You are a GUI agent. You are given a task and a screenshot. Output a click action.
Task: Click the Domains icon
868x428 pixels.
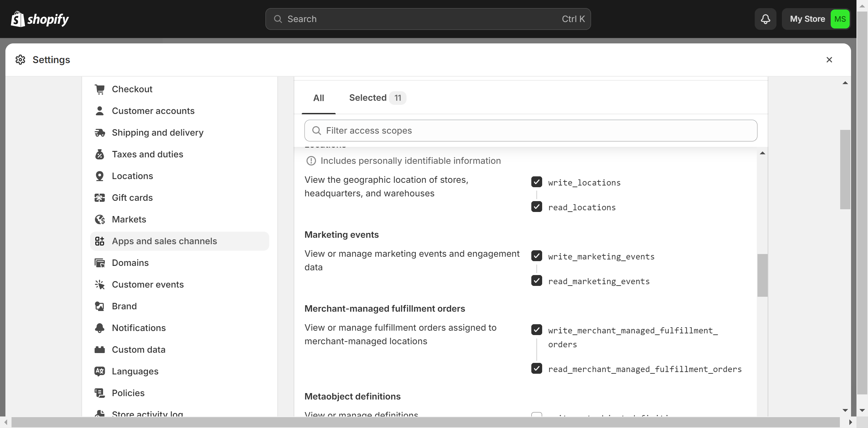pyautogui.click(x=100, y=263)
